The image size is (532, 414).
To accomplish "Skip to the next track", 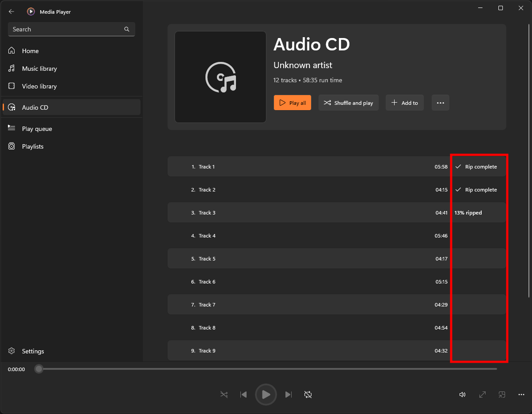I will click(289, 395).
